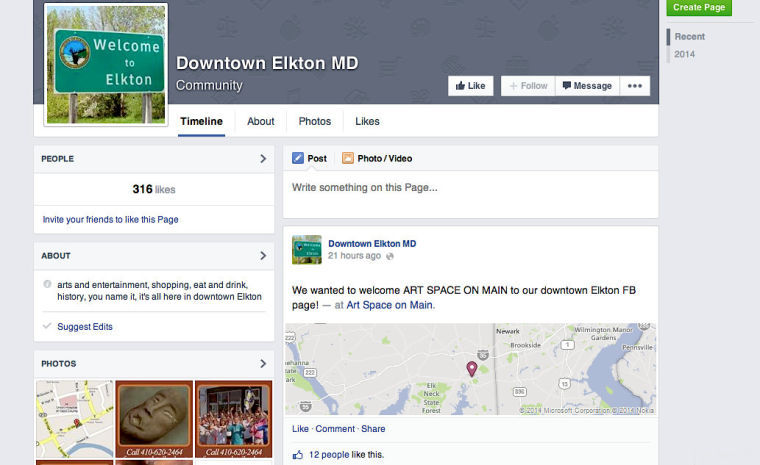Click the green Create Page button
This screenshot has width=760, height=465.
coord(699,7)
